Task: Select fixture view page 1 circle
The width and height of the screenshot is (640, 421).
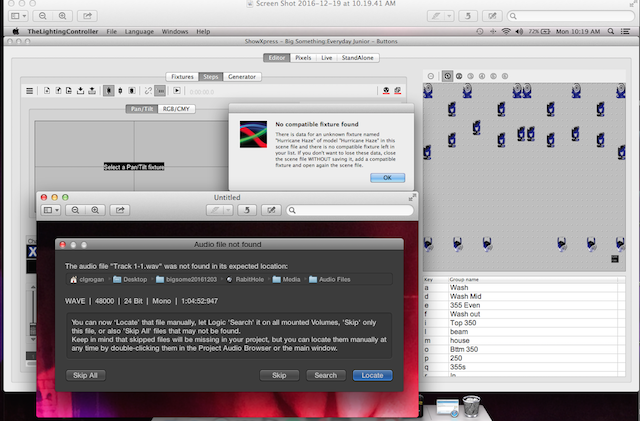Action: pyautogui.click(x=447, y=76)
